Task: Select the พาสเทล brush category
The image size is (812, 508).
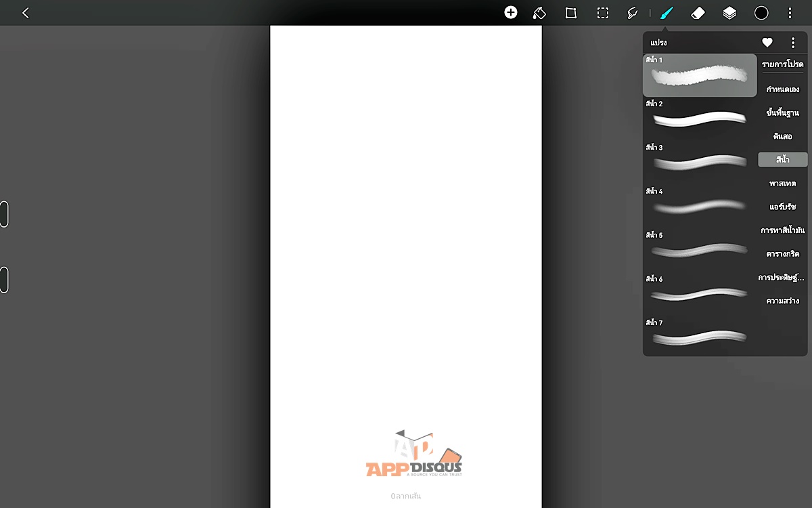Action: [782, 184]
